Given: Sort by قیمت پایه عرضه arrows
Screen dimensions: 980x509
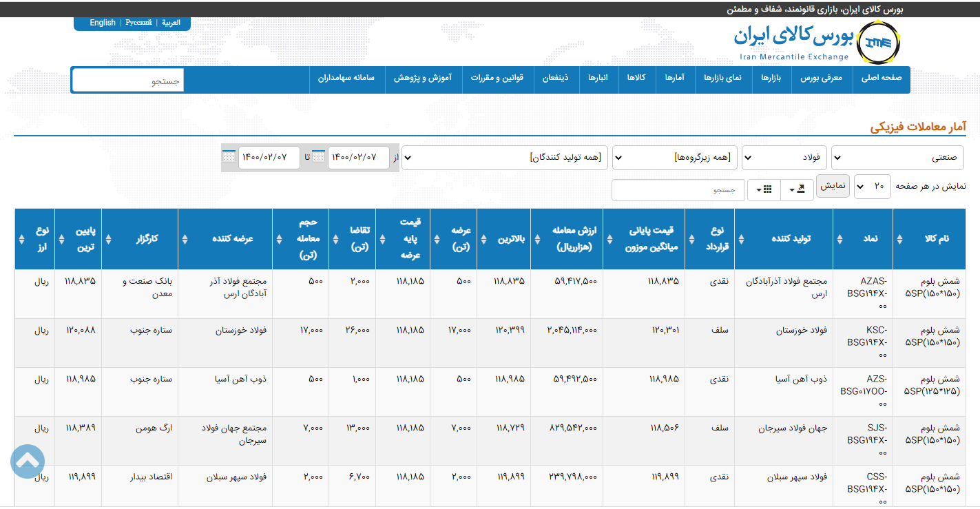Looking at the screenshot, I should [384, 239].
